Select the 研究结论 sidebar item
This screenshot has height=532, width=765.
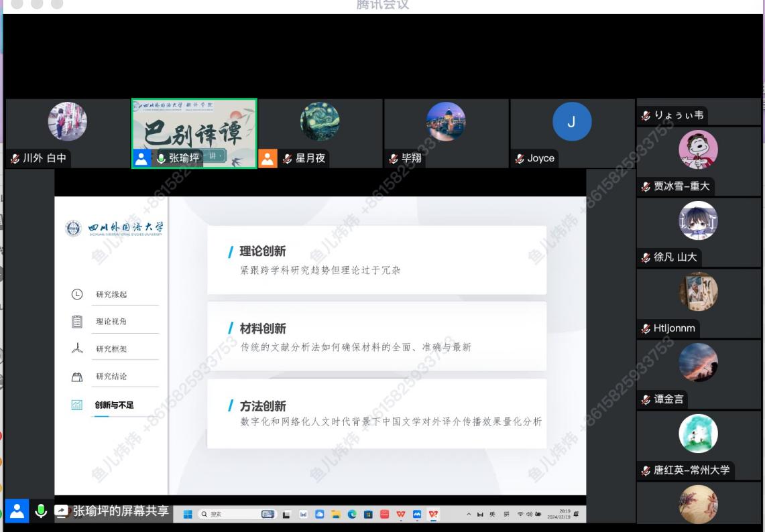(x=111, y=377)
